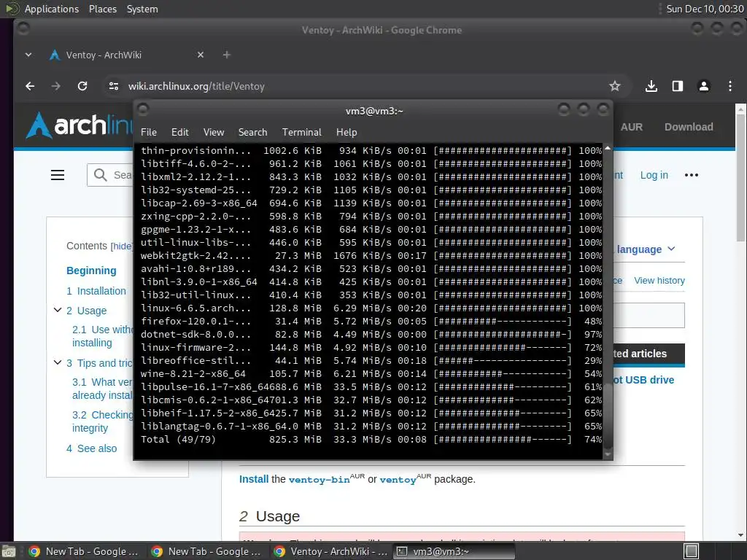
Task: Click the wiki search magnifier icon
Action: pyautogui.click(x=101, y=175)
